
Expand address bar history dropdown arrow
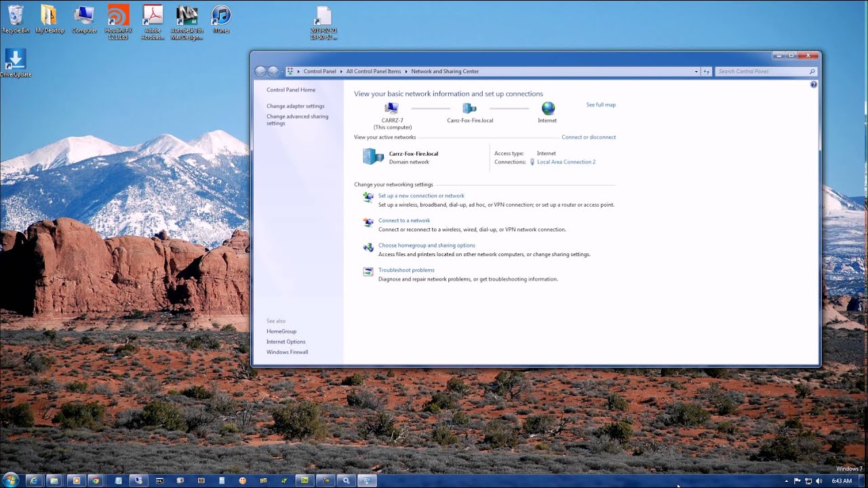(x=696, y=71)
